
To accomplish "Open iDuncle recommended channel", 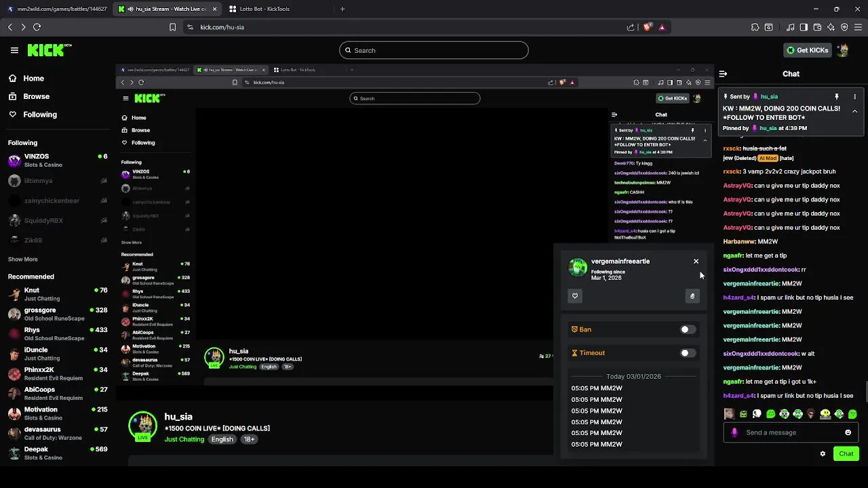I will point(58,354).
